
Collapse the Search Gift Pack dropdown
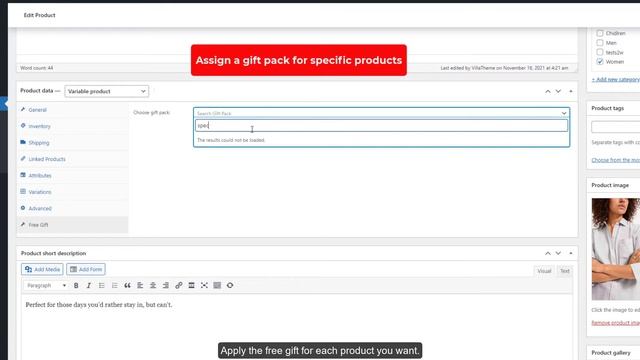click(564, 113)
